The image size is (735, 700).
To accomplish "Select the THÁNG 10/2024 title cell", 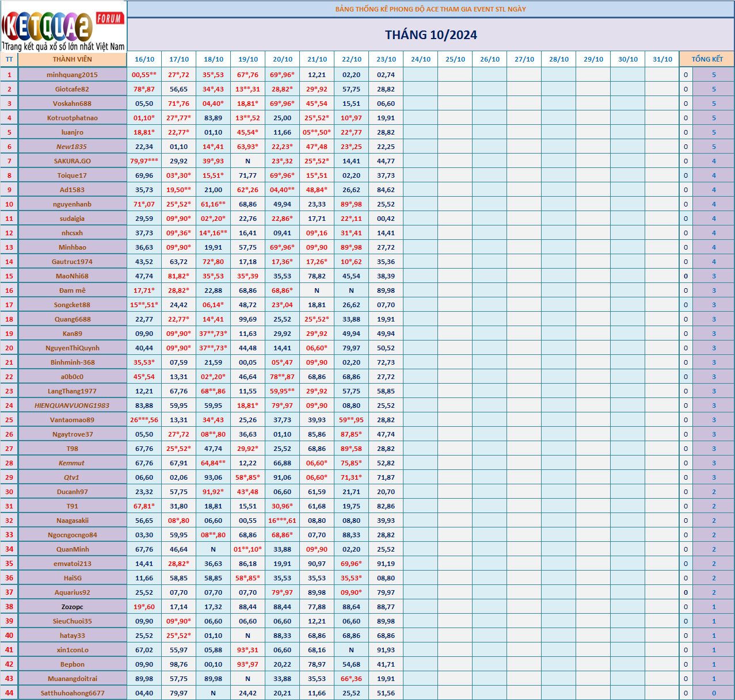I will pyautogui.click(x=431, y=35).
